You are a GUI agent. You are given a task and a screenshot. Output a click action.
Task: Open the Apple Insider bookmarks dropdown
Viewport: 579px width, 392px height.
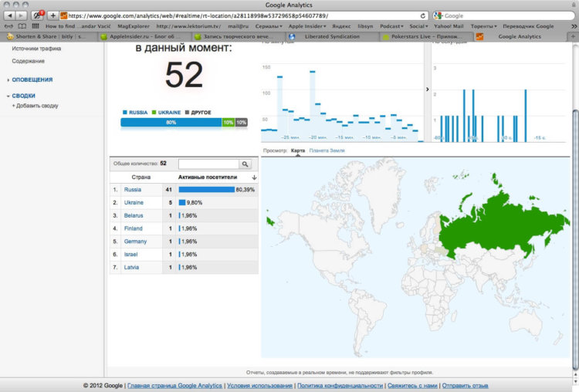pyautogui.click(x=307, y=26)
